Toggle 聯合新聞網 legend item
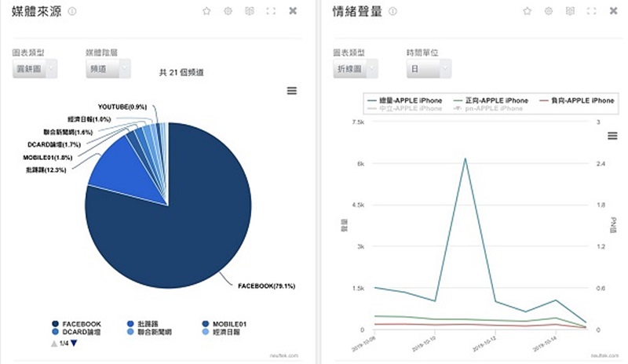 [149, 332]
